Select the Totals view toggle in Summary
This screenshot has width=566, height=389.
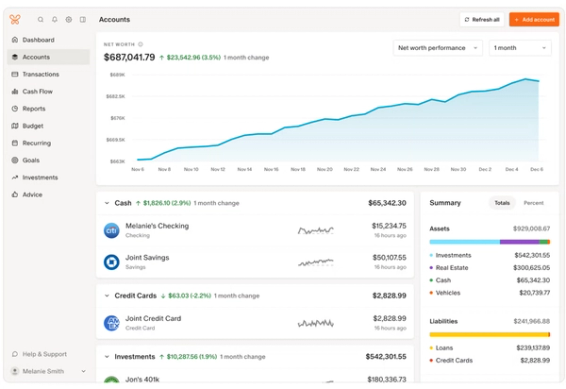[x=502, y=203]
